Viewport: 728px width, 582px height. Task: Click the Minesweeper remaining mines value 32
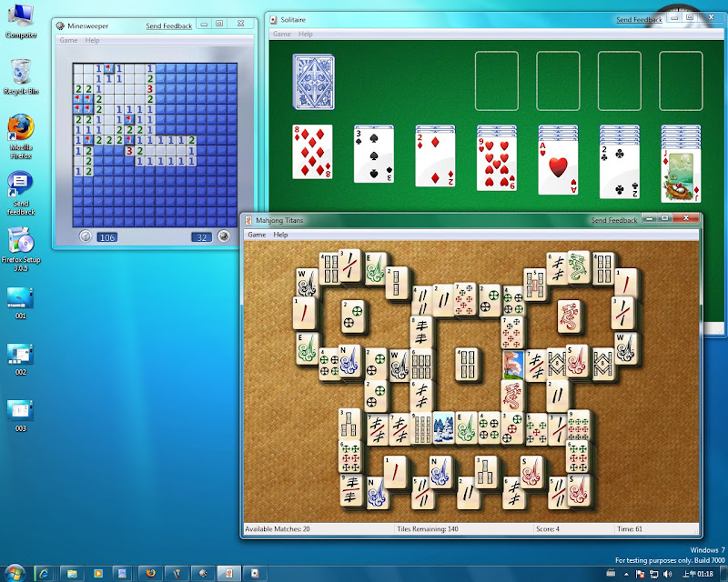coord(201,237)
